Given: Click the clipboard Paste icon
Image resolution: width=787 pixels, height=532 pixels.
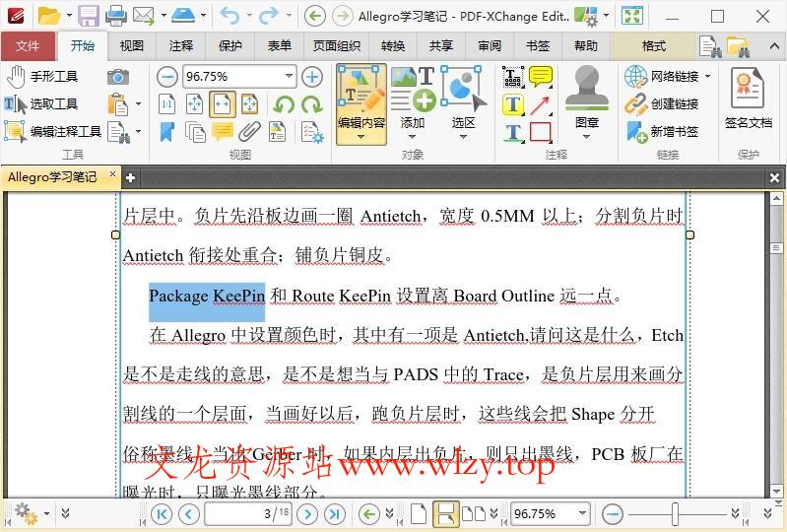Looking at the screenshot, I should click(117, 104).
